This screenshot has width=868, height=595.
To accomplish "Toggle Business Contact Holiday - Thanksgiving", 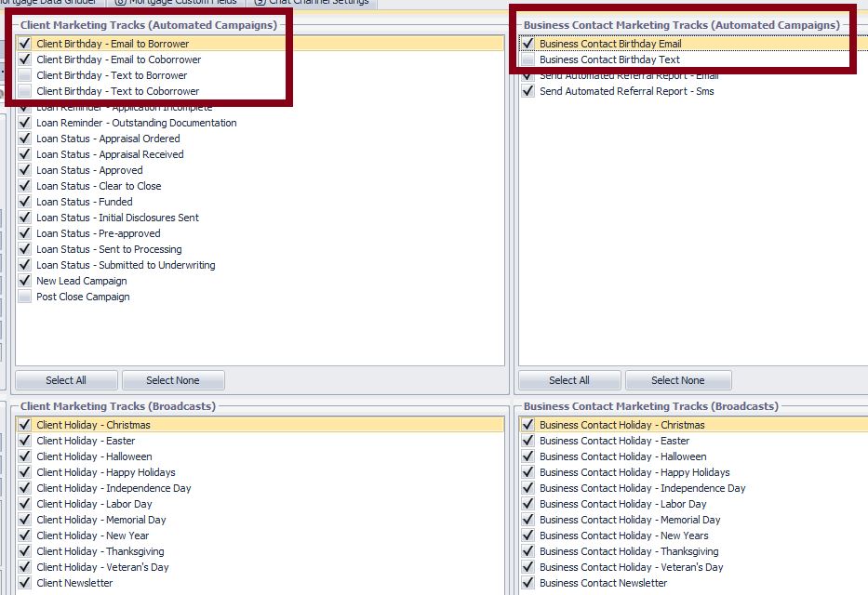I will pos(528,551).
